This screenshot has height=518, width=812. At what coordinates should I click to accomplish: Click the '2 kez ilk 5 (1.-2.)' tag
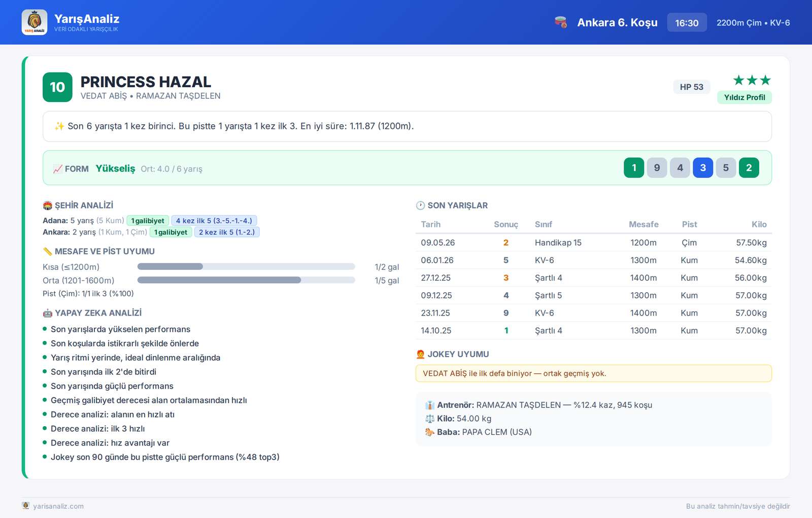(x=227, y=232)
